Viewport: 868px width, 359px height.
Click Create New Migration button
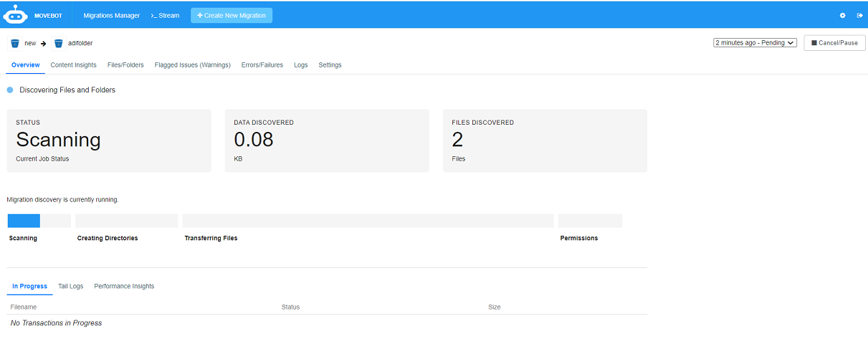coord(232,15)
